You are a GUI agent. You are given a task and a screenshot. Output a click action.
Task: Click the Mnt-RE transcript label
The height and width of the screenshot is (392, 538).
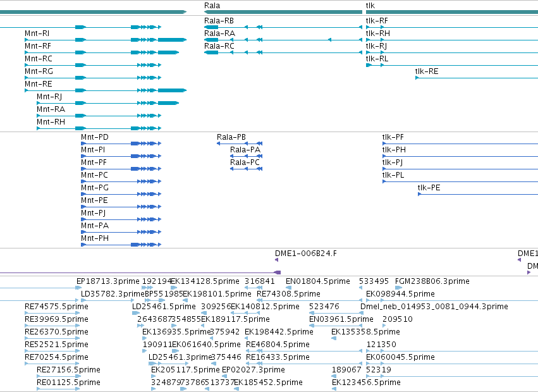(x=39, y=84)
